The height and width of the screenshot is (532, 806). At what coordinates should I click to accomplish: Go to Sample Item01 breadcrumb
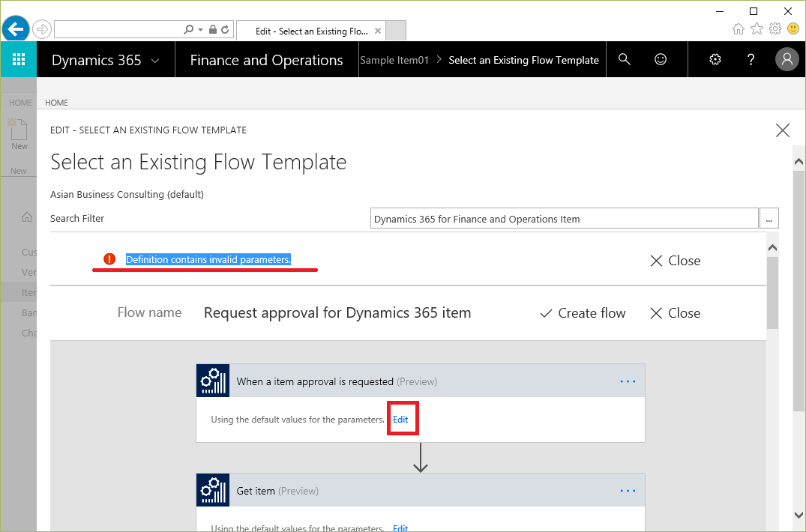click(394, 60)
